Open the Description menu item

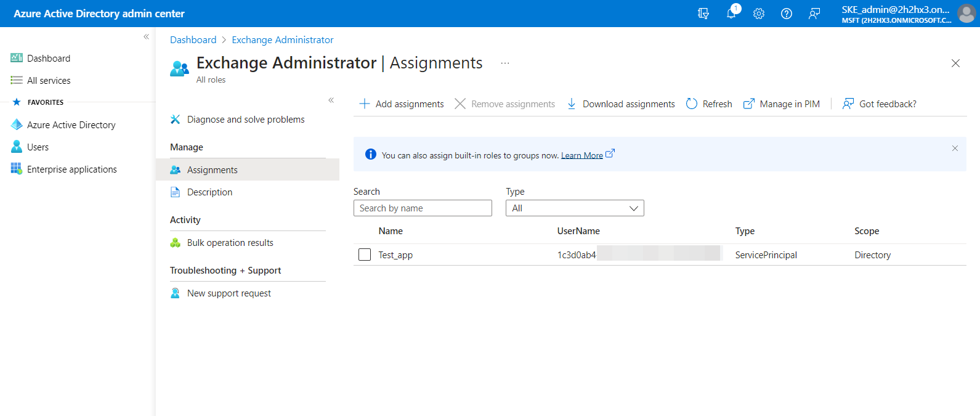[209, 192]
